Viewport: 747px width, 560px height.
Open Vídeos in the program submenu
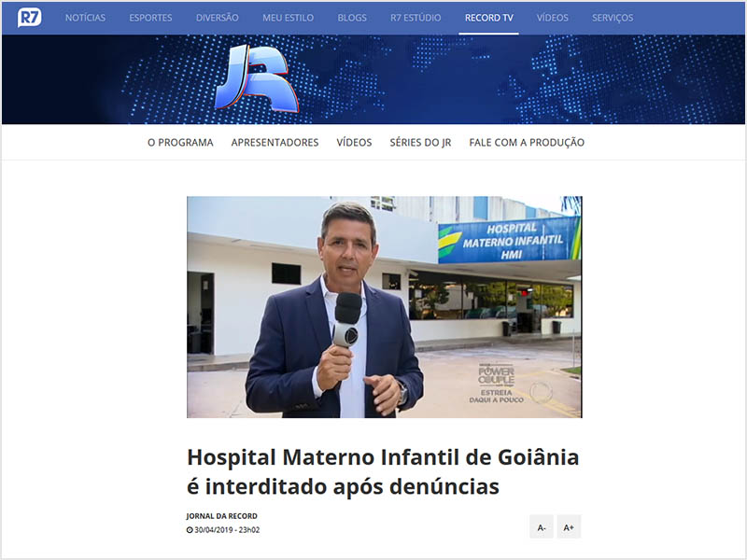(354, 143)
